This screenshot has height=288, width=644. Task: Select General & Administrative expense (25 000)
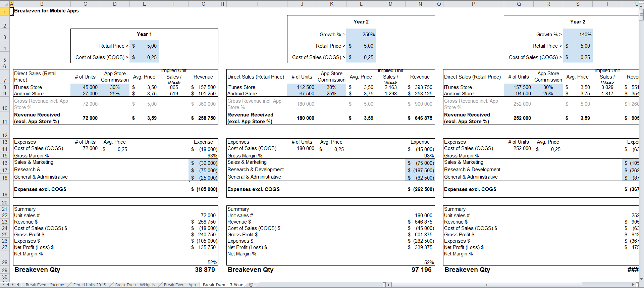point(203,178)
